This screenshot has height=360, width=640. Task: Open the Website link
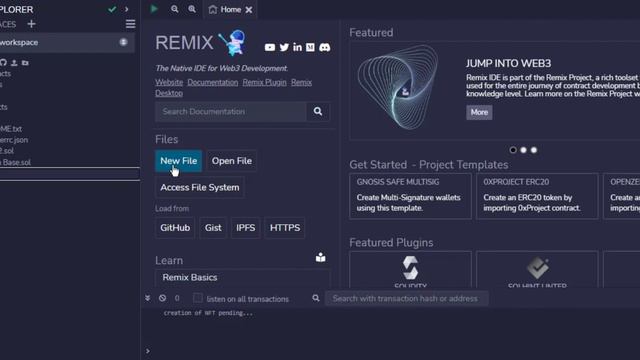click(x=169, y=82)
